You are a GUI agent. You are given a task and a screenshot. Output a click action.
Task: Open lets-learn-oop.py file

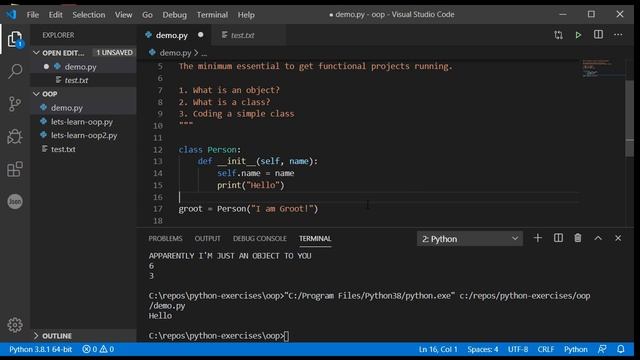coord(84,122)
